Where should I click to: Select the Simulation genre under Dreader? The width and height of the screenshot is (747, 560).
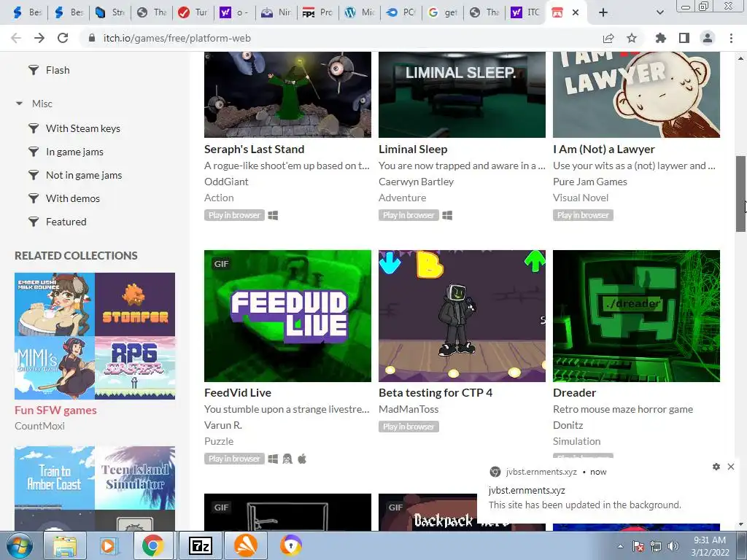576,441
